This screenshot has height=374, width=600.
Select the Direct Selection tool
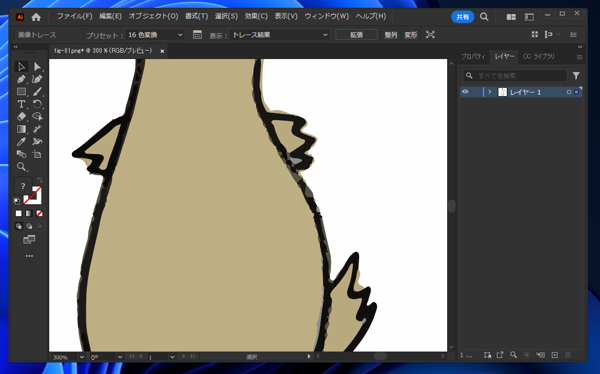(37, 67)
